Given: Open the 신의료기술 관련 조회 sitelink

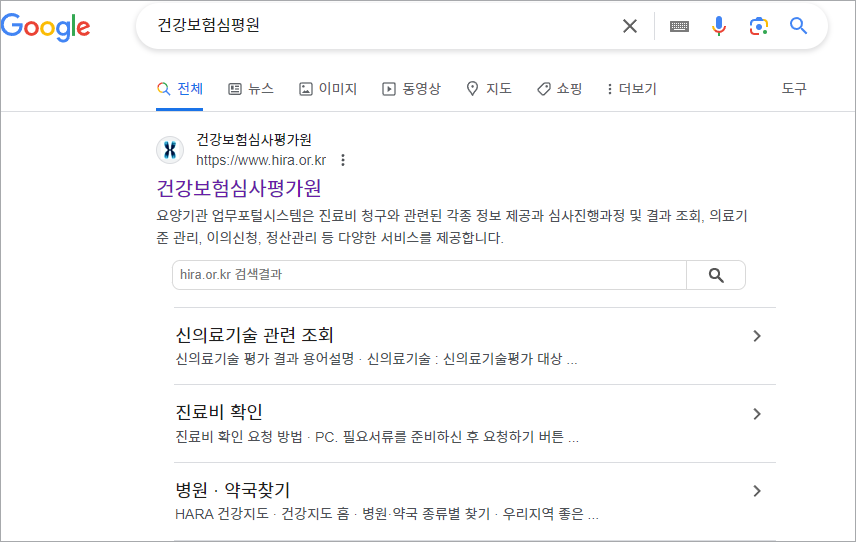Looking at the screenshot, I should (x=254, y=335).
